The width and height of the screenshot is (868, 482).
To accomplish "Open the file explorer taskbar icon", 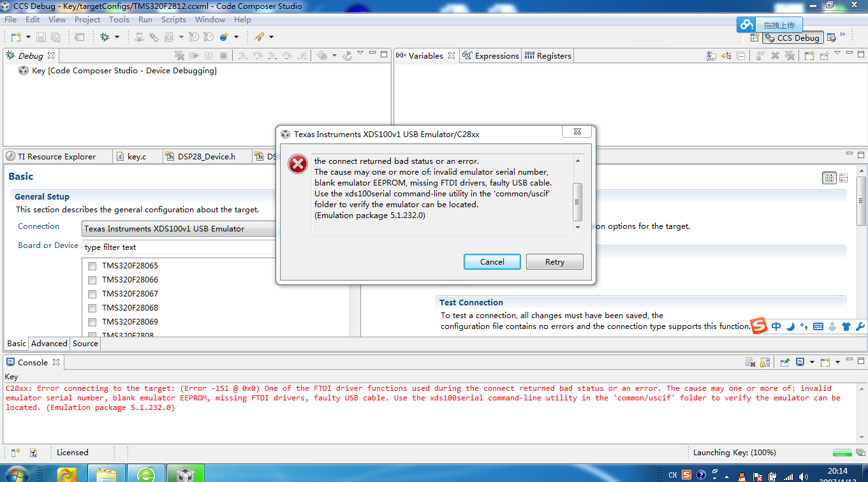I will [107, 474].
